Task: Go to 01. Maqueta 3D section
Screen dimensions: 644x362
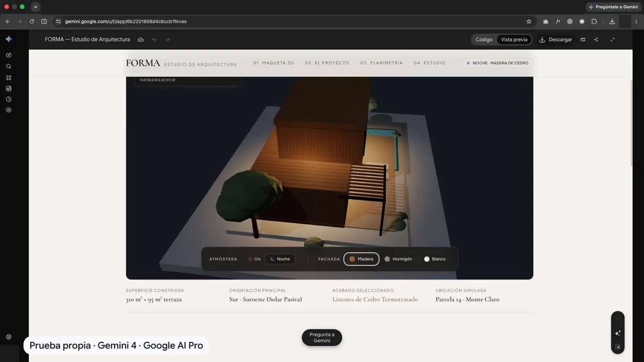Action: [x=274, y=63]
